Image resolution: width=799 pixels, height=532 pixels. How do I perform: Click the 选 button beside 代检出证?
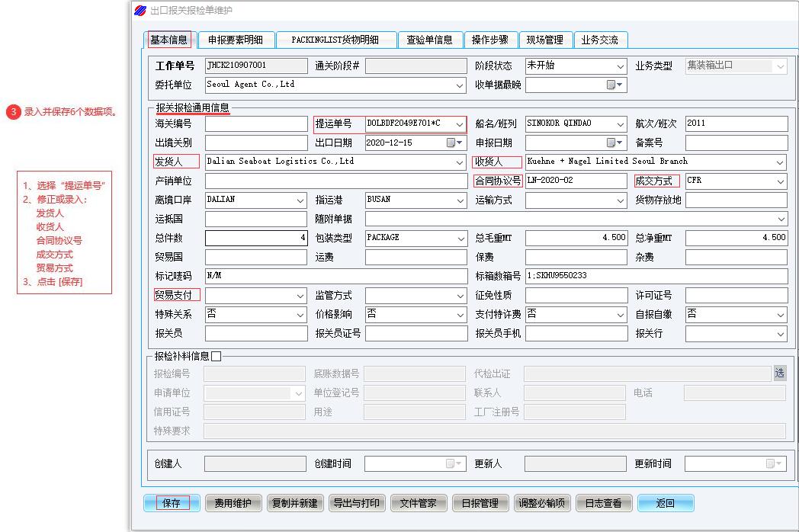point(779,373)
